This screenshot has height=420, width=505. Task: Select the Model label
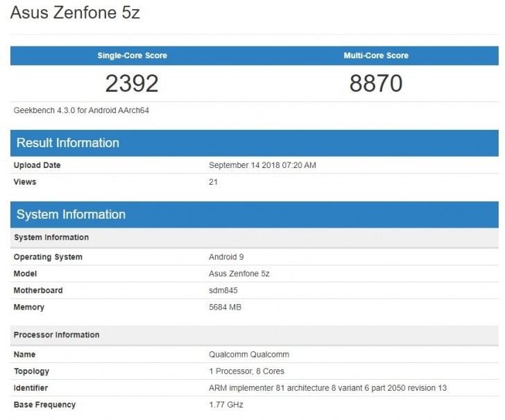(25, 274)
